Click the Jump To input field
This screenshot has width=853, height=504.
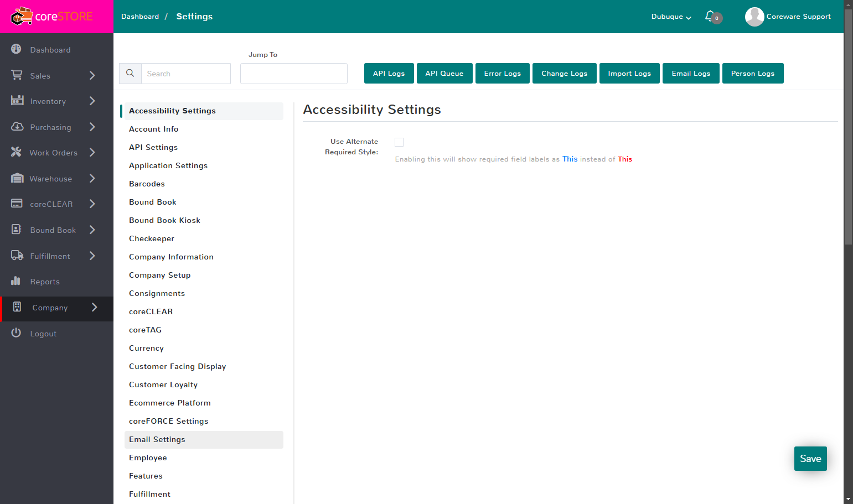(294, 74)
